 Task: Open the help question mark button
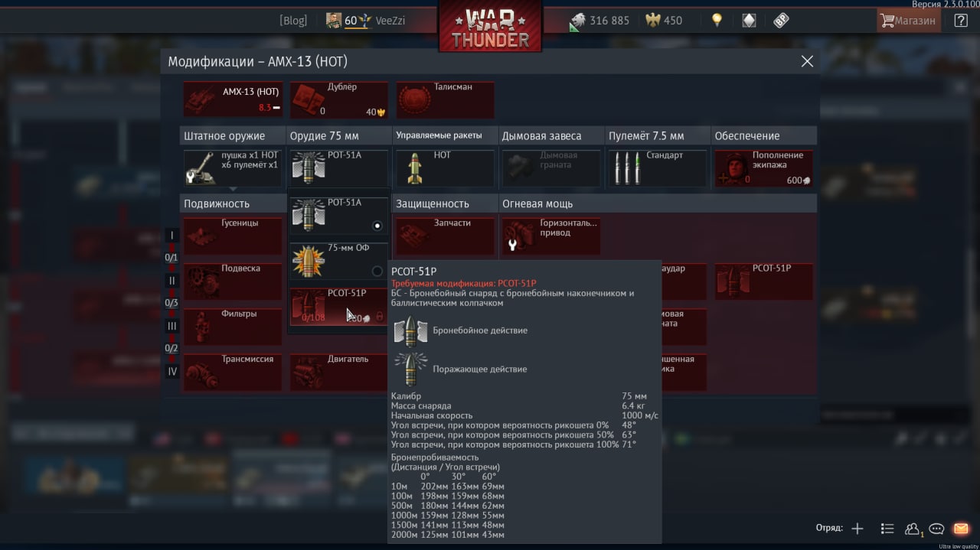[x=961, y=21]
